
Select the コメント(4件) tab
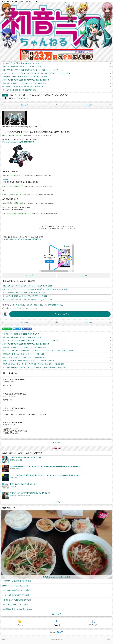click(x=83, y=275)
